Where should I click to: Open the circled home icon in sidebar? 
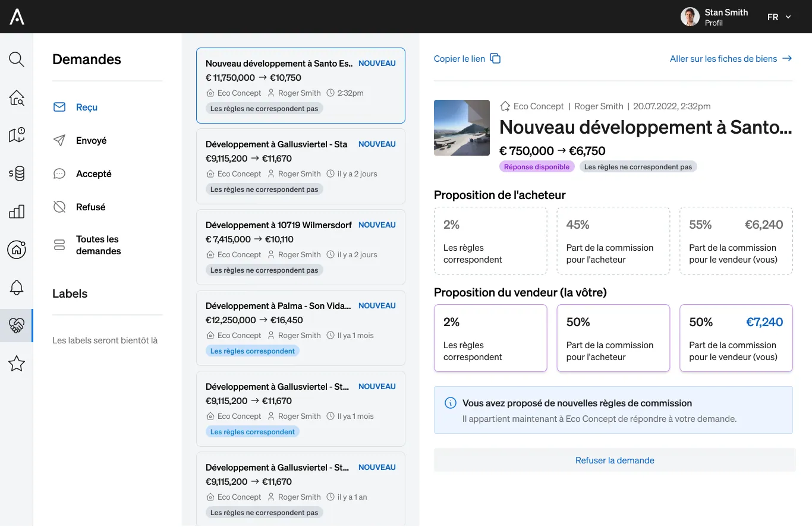tap(17, 250)
